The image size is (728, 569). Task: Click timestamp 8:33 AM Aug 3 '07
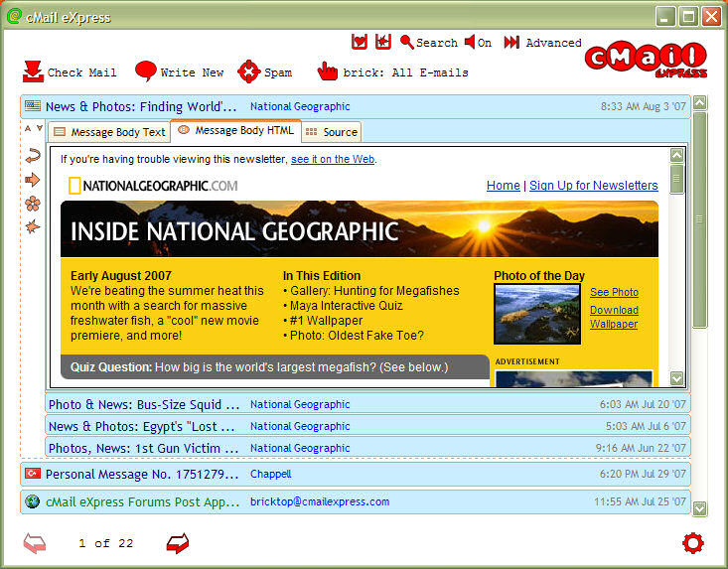click(x=643, y=106)
